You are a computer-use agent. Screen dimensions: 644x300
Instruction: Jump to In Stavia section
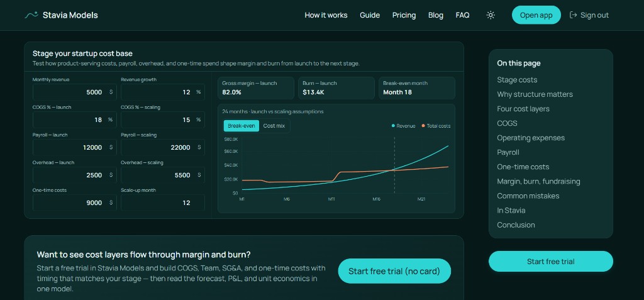pyautogui.click(x=511, y=211)
